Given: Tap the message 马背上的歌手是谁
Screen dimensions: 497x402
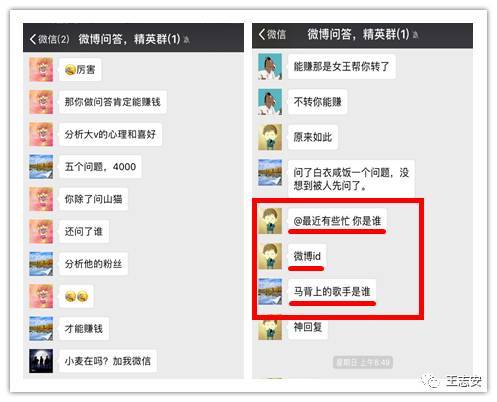Looking at the screenshot, I should 332,291.
